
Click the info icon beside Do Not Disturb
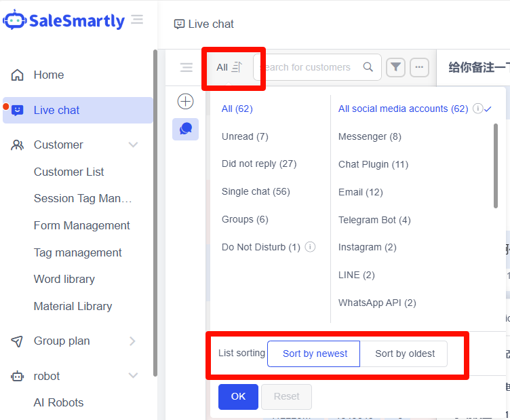coord(311,247)
